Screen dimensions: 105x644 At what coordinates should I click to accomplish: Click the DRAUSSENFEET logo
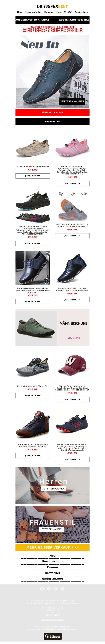coord(52,7)
